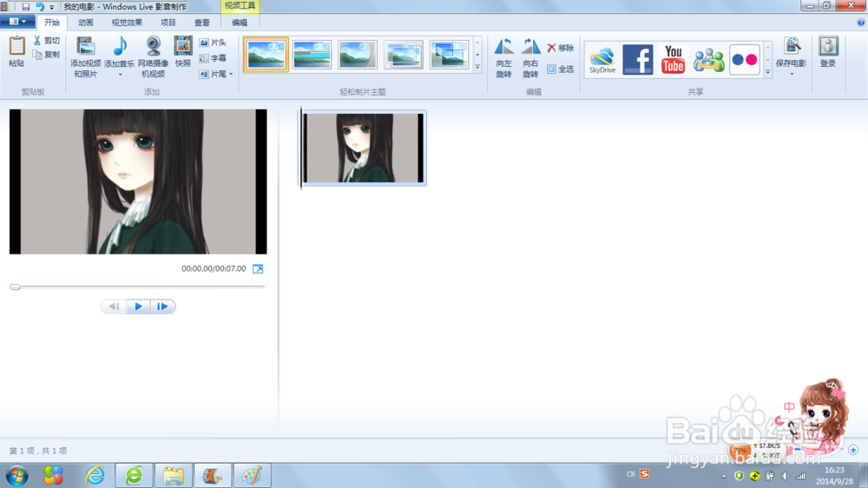Open the 编辑 video tools tab
The image size is (868, 488).
coord(240,23)
